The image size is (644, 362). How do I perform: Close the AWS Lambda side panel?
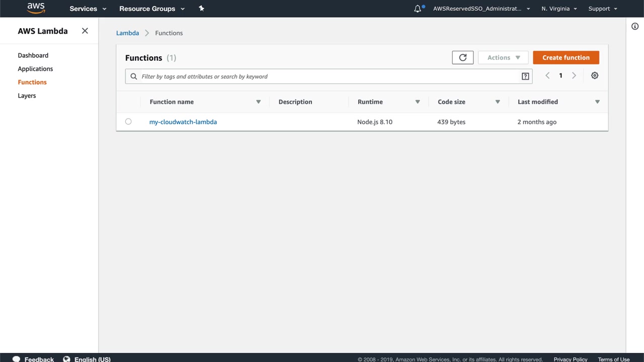tap(85, 31)
